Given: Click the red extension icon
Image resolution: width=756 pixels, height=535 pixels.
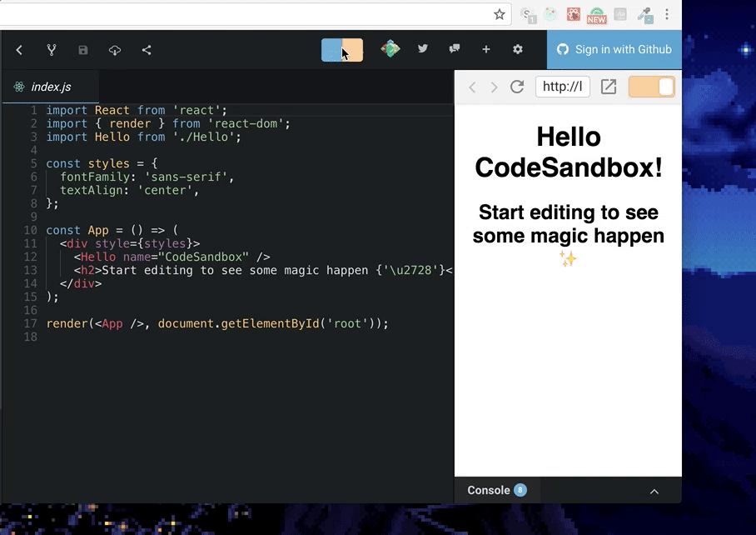Looking at the screenshot, I should [x=574, y=14].
